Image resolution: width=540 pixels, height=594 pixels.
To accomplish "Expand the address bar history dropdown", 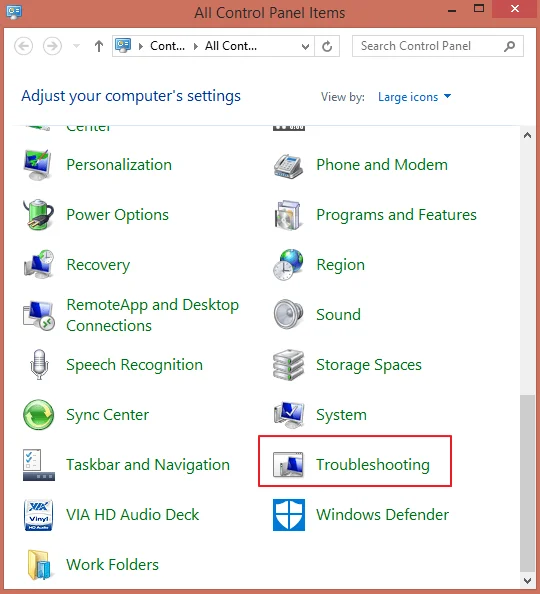I will pos(305,47).
